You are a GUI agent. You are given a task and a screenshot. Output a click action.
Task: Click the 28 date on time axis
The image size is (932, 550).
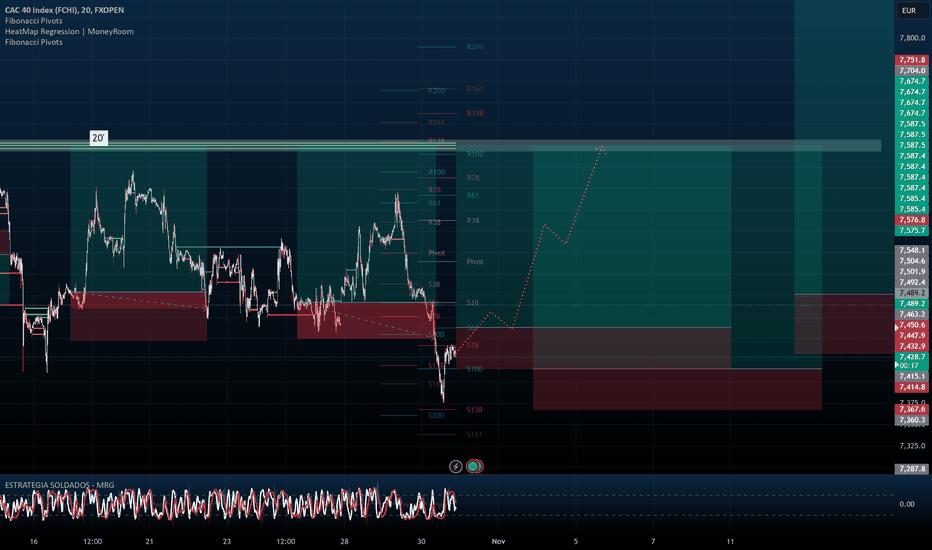coord(344,542)
